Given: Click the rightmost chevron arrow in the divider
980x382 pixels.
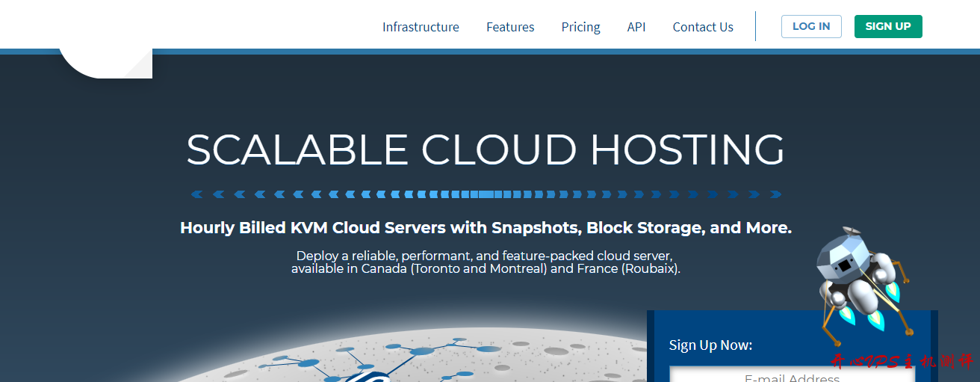Looking at the screenshot, I should point(775,194).
